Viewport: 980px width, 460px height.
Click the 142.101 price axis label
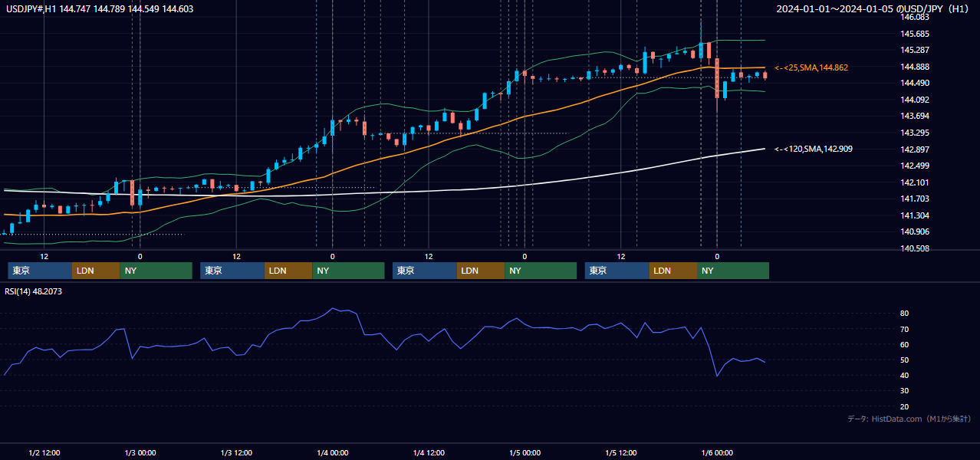916,182
